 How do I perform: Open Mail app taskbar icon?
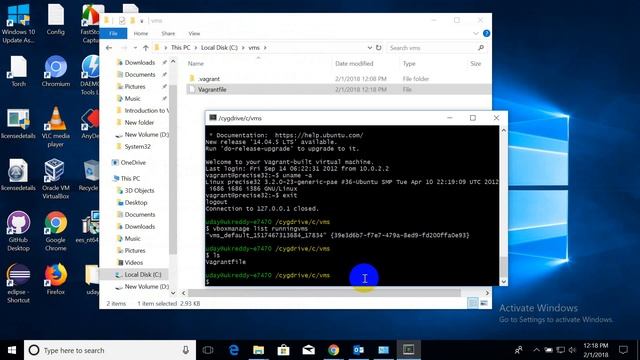[x=309, y=350]
